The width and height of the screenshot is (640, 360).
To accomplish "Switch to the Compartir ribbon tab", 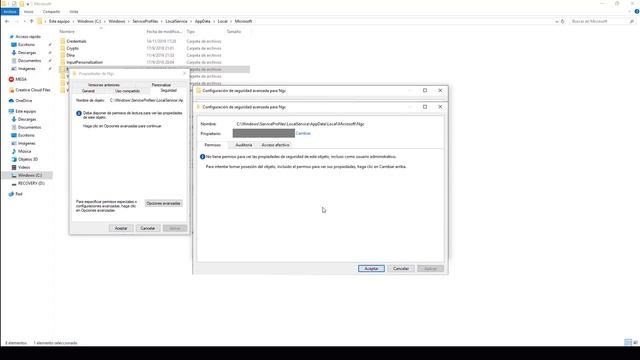I will point(51,11).
